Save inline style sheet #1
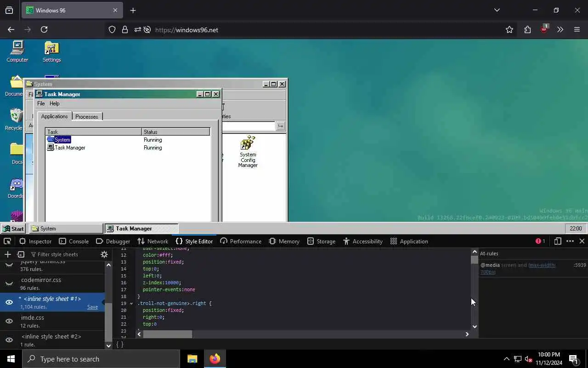 (92, 307)
